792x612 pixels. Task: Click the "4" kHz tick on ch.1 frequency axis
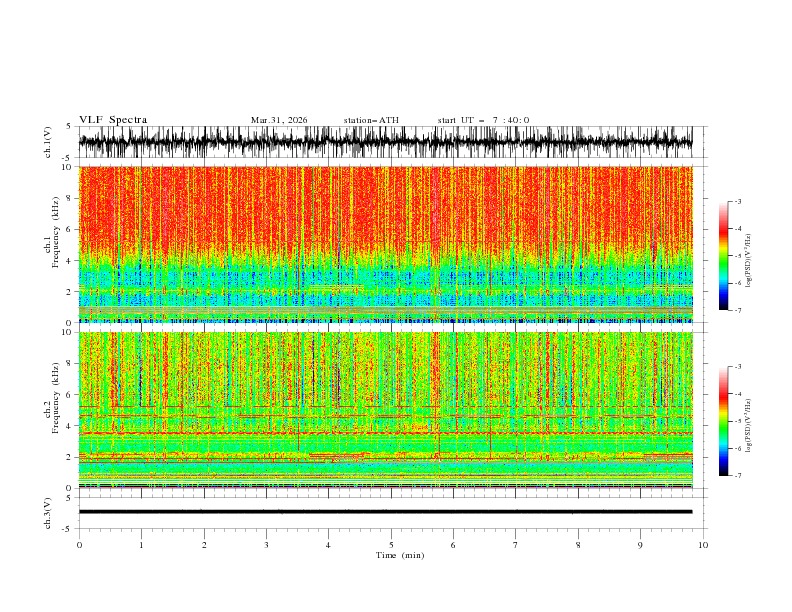click(71, 261)
